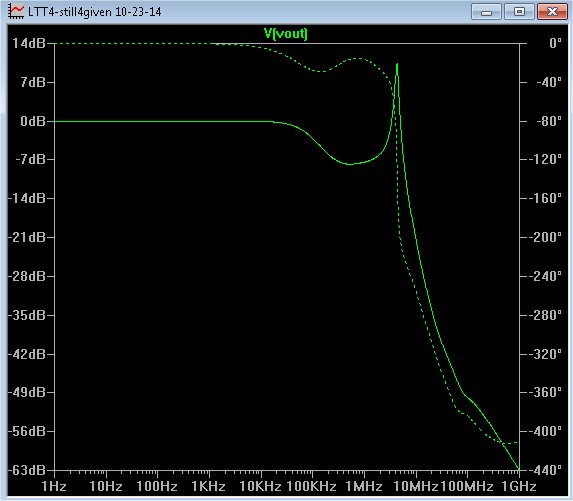The height and width of the screenshot is (501, 573).
Task: Click the 1KHz frequency axis label
Action: pos(209,487)
